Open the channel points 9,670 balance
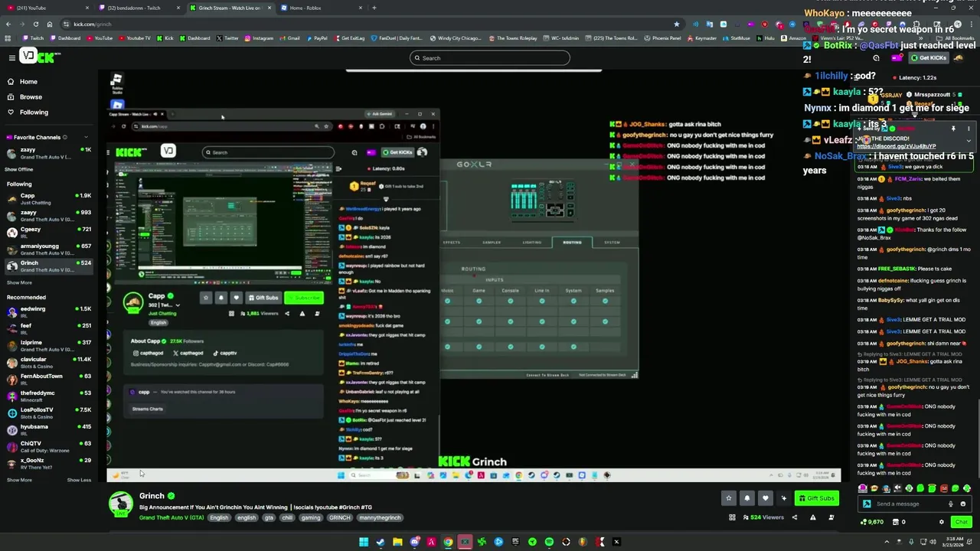980x551 pixels. point(872,522)
